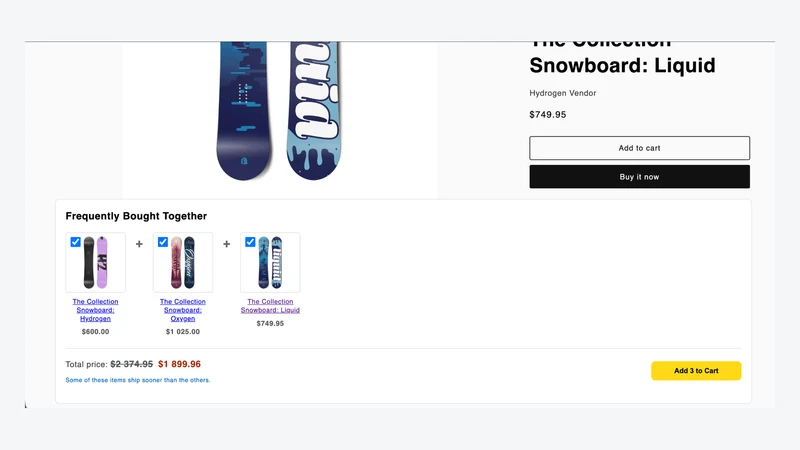Uncheck the Hydrogen snowboard checkbox
800x450 pixels.
[x=76, y=242]
